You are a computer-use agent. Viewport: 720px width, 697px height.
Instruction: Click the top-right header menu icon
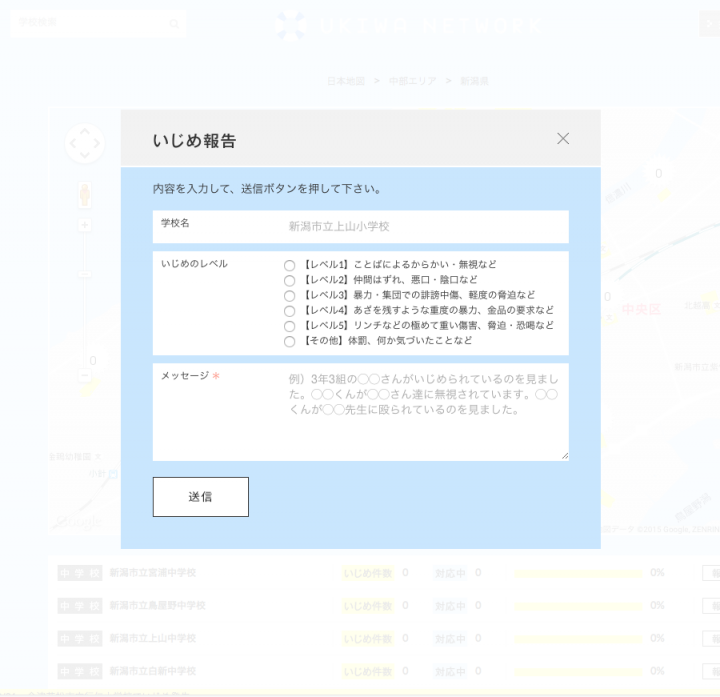[710, 24]
